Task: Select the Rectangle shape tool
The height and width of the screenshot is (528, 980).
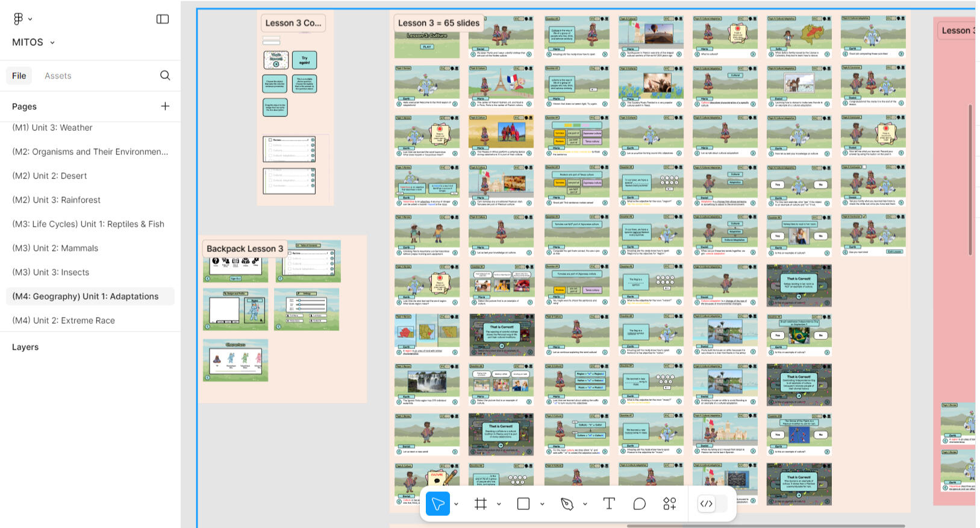Action: click(x=523, y=504)
